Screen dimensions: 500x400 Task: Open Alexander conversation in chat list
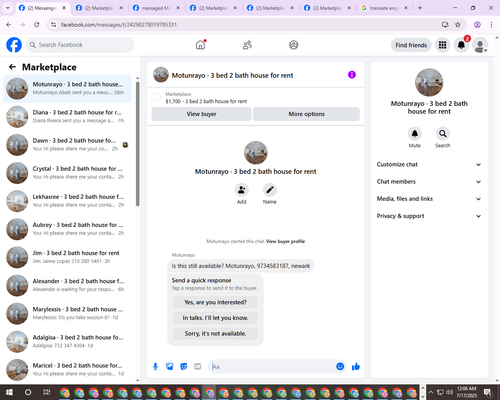(x=67, y=285)
